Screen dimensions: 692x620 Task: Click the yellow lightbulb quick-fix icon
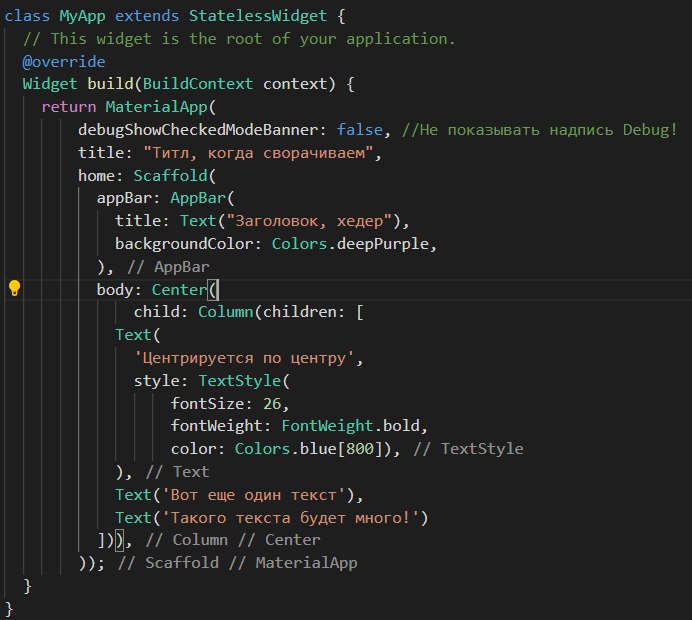coord(14,289)
